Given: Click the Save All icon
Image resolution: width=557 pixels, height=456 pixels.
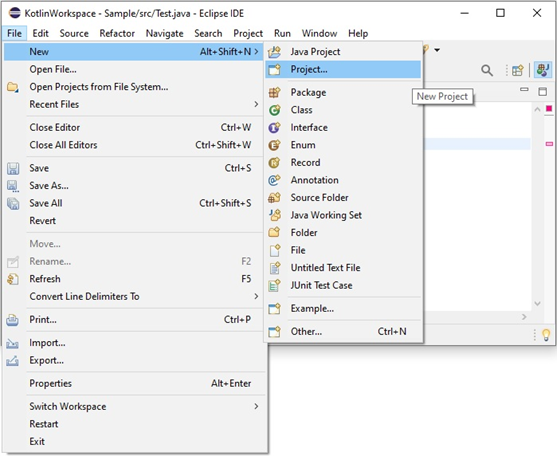Looking at the screenshot, I should (13, 203).
